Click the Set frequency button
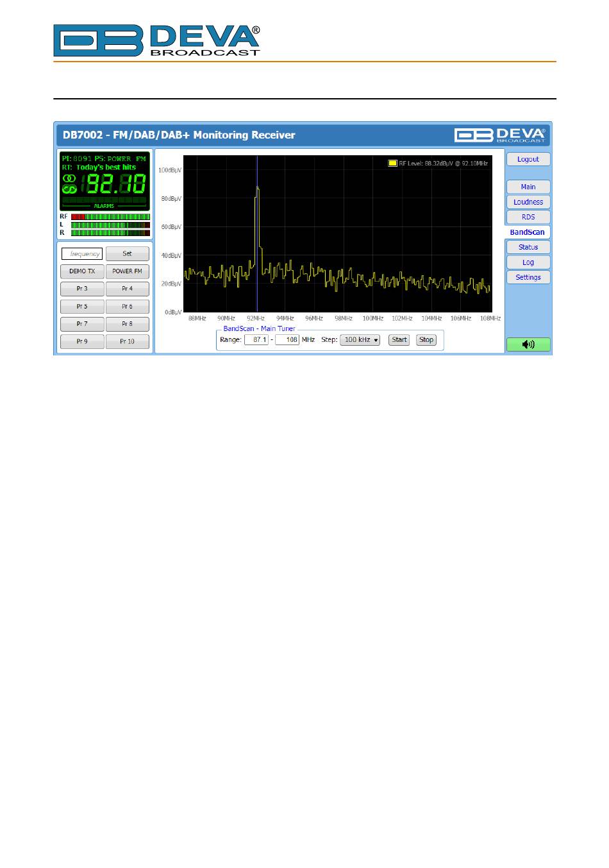Image resolution: width=609 pixels, height=868 pixels. (x=127, y=253)
